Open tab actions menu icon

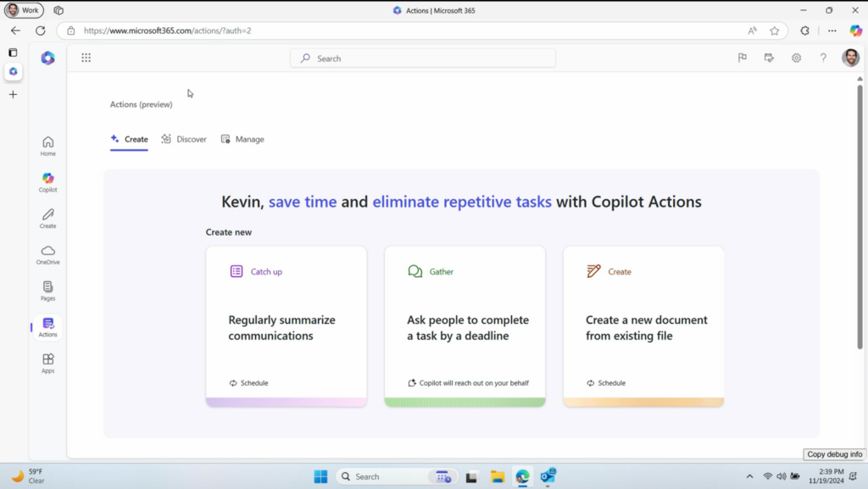[x=58, y=10]
